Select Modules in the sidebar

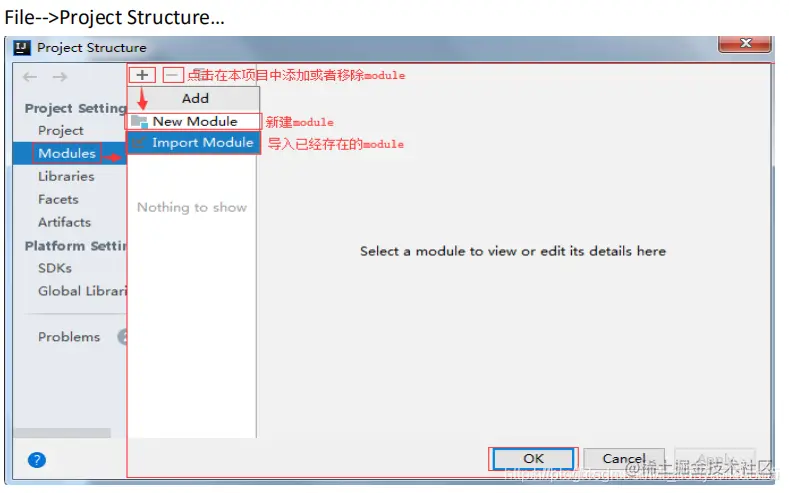pyautogui.click(x=67, y=153)
